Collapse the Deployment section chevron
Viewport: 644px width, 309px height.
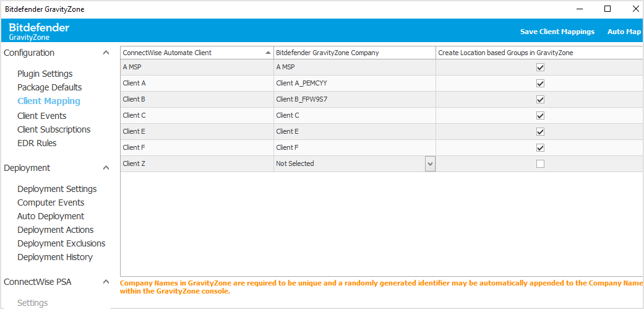pyautogui.click(x=106, y=168)
